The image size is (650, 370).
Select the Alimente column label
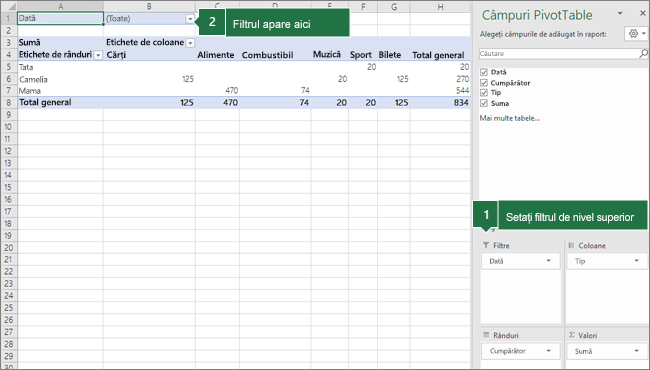(x=217, y=55)
